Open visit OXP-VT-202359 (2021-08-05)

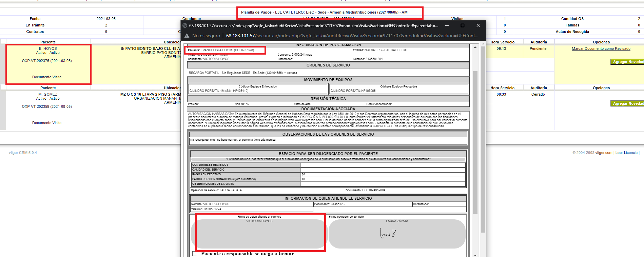[x=47, y=106]
